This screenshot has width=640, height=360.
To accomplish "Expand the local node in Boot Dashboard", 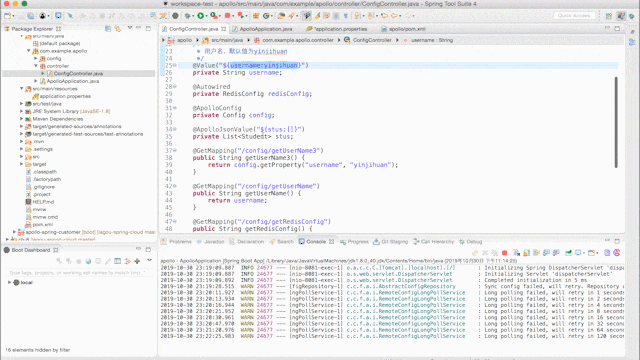I will pyautogui.click(x=9, y=282).
